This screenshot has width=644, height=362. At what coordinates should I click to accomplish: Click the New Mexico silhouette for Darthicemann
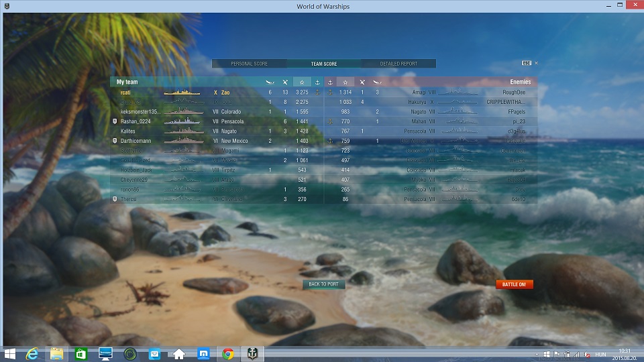coord(184,140)
